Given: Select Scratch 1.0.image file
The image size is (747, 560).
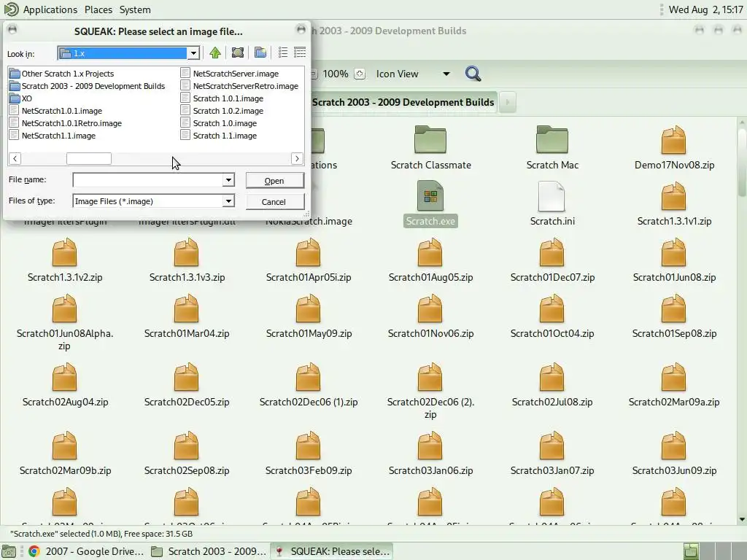Looking at the screenshot, I should click(219, 122).
